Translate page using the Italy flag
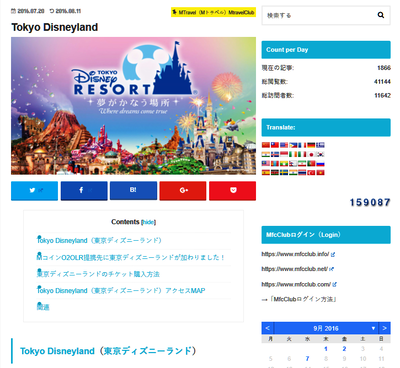 click(302, 154)
